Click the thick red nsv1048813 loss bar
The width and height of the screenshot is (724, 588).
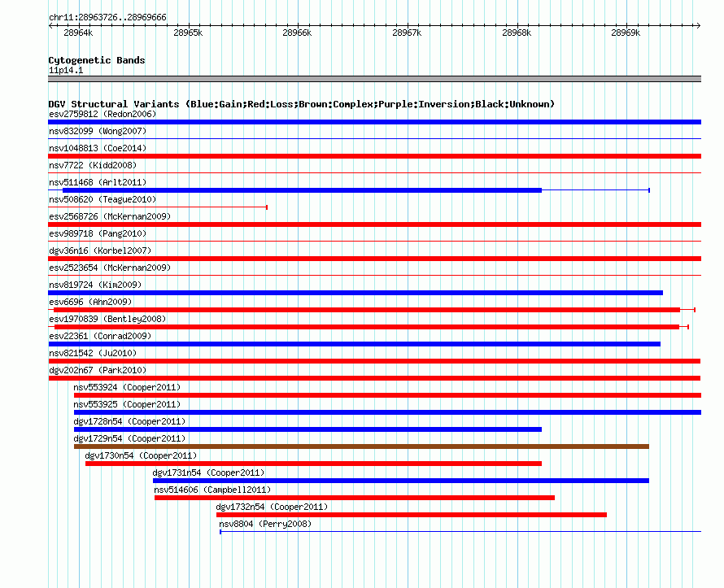coord(374,156)
